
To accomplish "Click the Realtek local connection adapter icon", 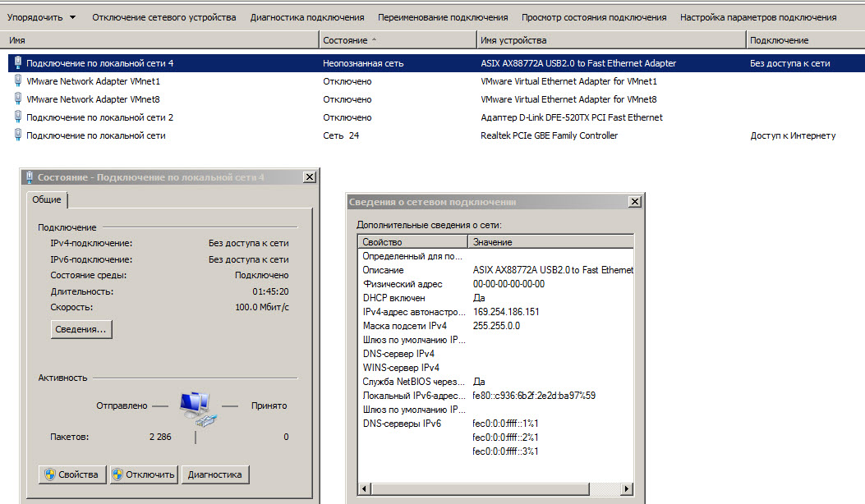I will pos(18,135).
